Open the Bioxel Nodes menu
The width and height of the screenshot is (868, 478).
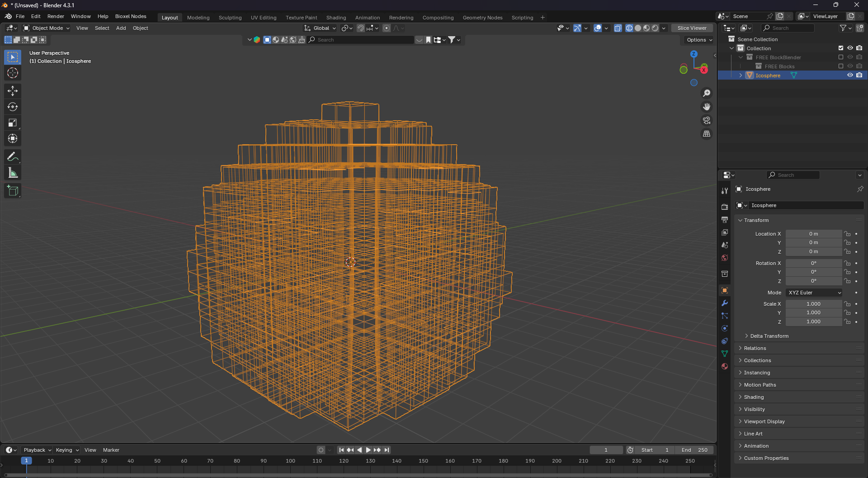[131, 16]
